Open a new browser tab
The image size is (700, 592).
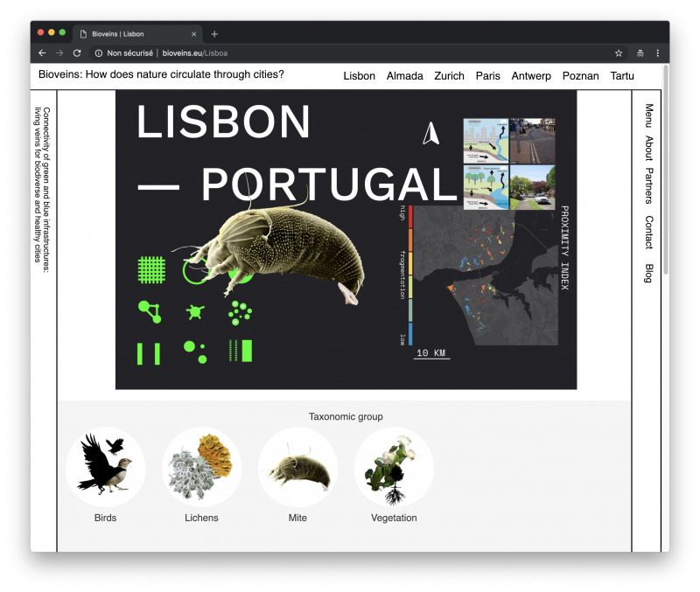pos(214,34)
